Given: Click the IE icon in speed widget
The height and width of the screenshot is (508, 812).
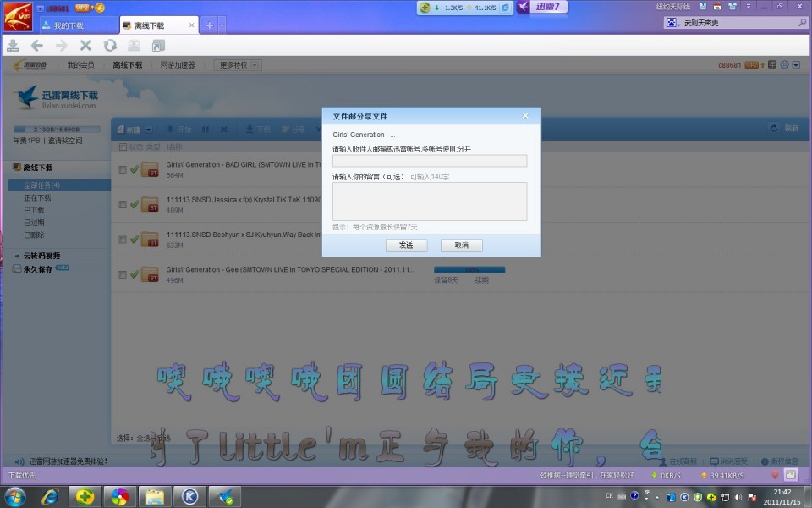Looking at the screenshot, I should point(506,8).
